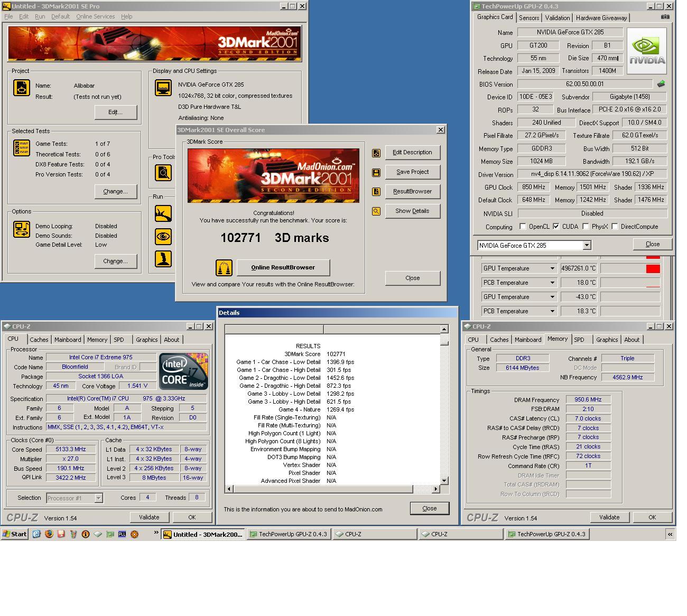Image resolution: width=687 pixels, height=616 pixels.
Task: Click the icon beside Edit Description
Action: [x=376, y=153]
